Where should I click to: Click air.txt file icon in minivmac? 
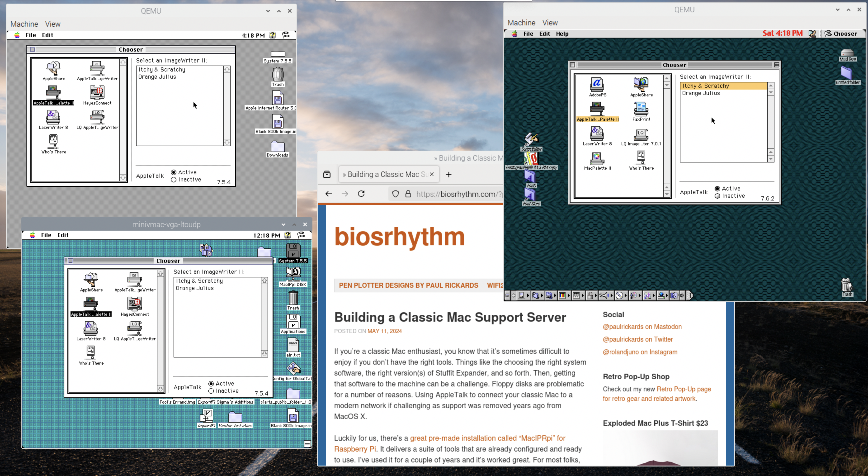click(x=293, y=347)
